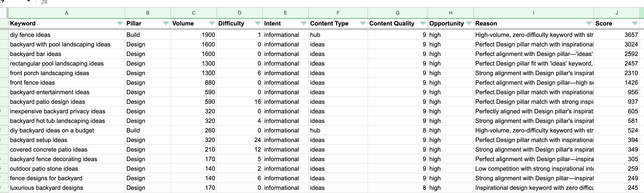The width and height of the screenshot is (644, 193).
Task: Expand the name box dropdown arrow
Action: pyautogui.click(x=29, y=1)
